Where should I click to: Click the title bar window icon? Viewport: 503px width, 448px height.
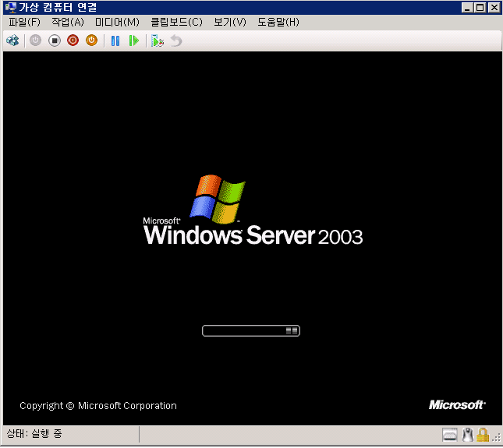pyautogui.click(x=11, y=7)
